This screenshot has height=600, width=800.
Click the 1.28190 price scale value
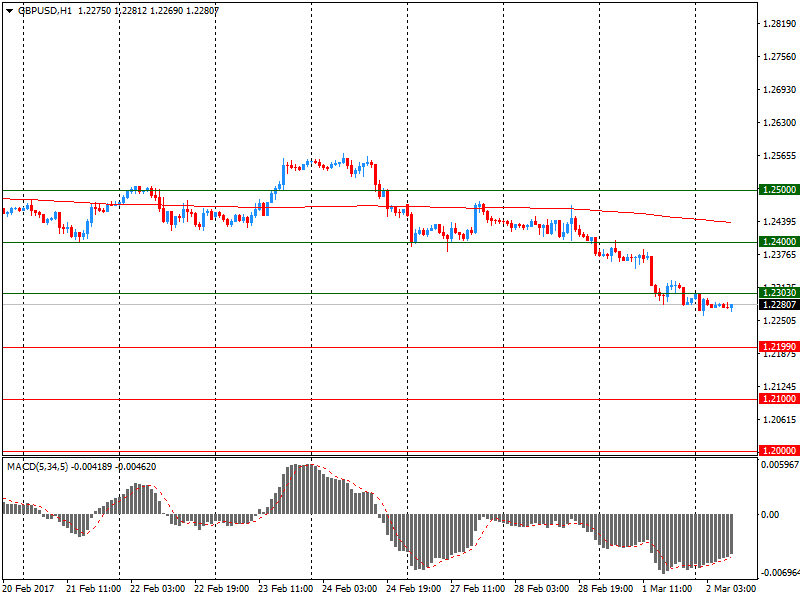coord(779,23)
